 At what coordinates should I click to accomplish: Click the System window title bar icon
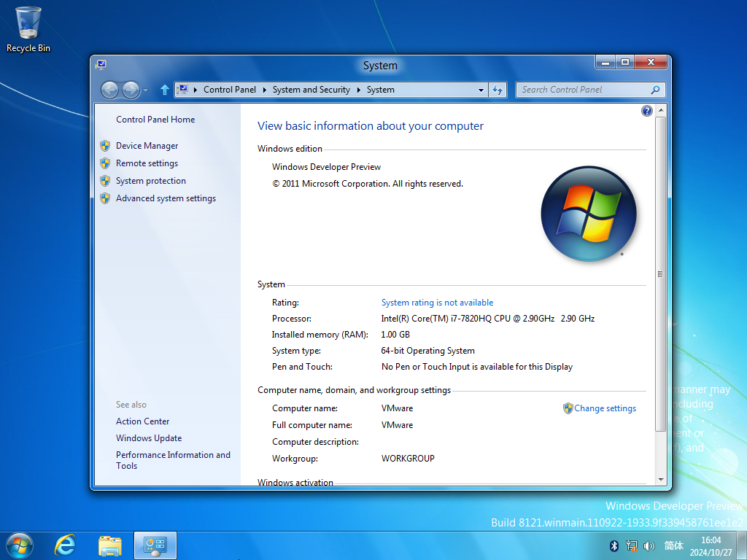[101, 65]
